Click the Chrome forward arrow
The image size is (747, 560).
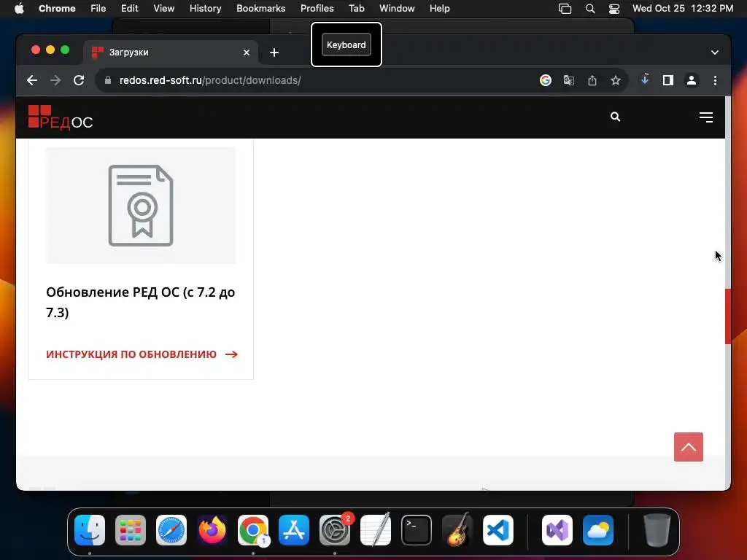pyautogui.click(x=55, y=80)
